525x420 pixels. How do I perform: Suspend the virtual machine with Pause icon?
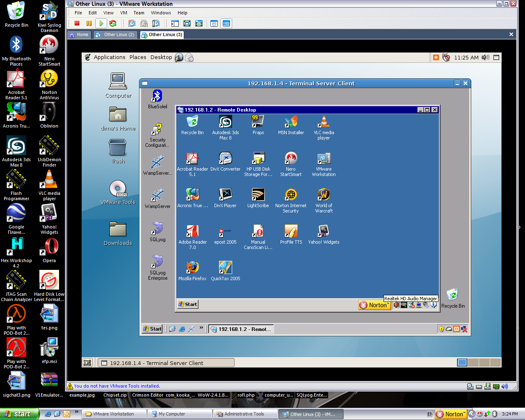pyautogui.click(x=89, y=23)
